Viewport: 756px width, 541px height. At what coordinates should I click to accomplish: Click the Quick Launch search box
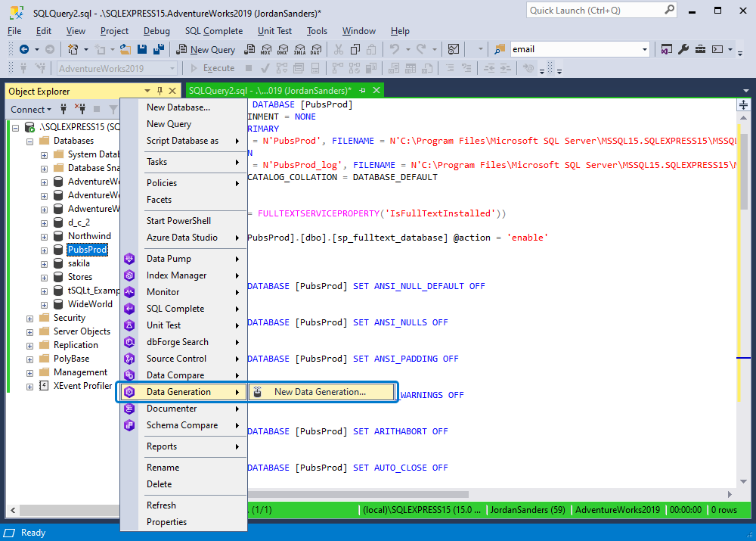[601, 10]
